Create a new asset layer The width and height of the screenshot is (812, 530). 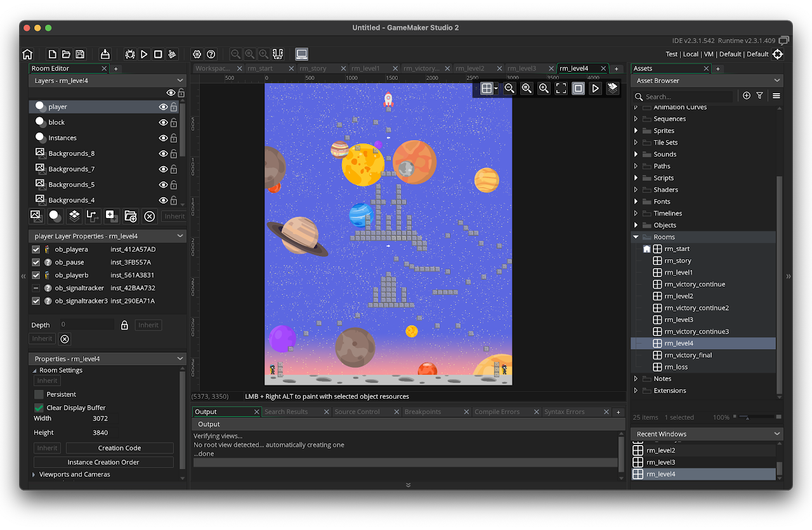coord(112,216)
